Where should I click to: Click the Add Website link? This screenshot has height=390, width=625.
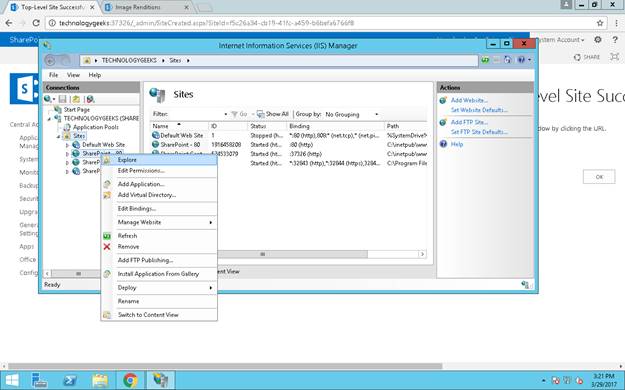click(469, 100)
